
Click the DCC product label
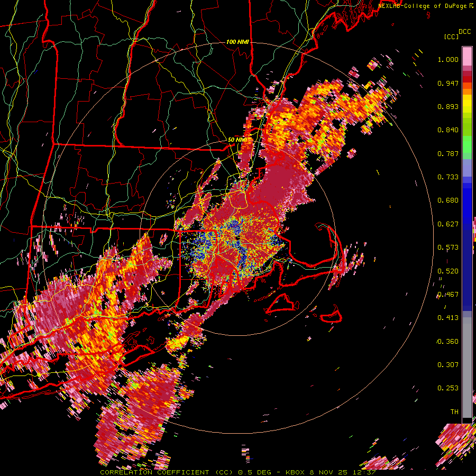click(464, 32)
